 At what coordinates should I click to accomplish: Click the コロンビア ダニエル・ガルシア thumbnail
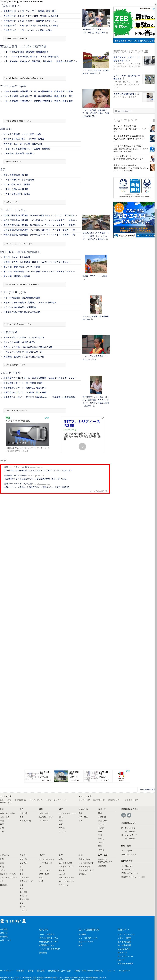96,385
